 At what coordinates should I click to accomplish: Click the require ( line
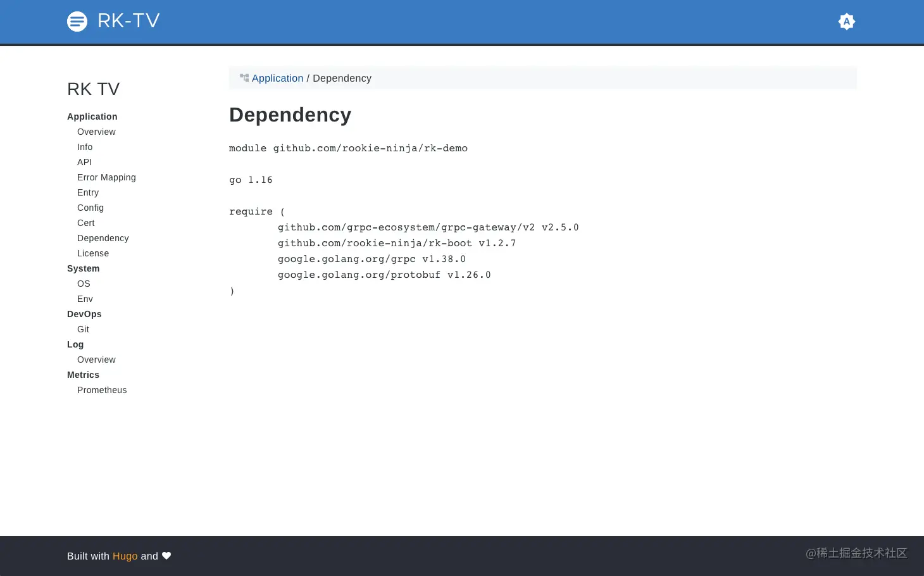tap(257, 211)
